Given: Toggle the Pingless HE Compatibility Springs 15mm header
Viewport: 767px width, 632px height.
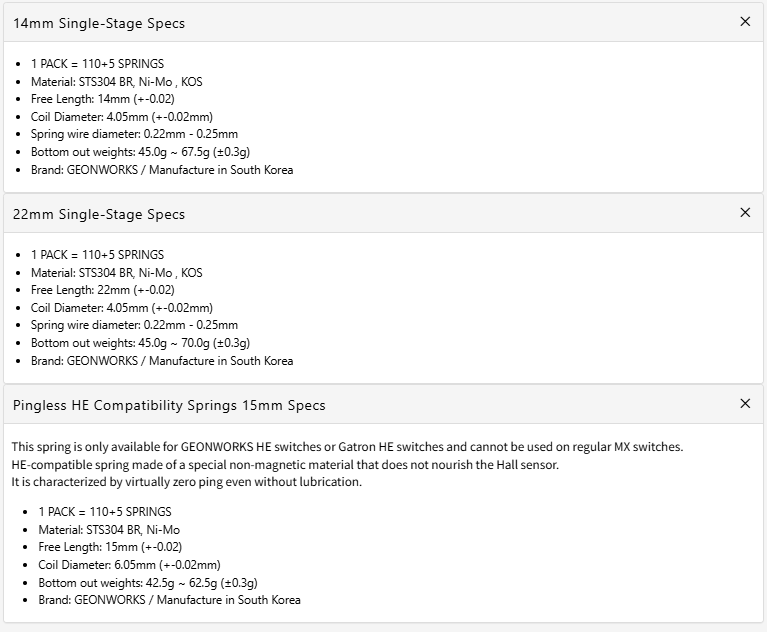Looking at the screenshot, I should [169, 405].
